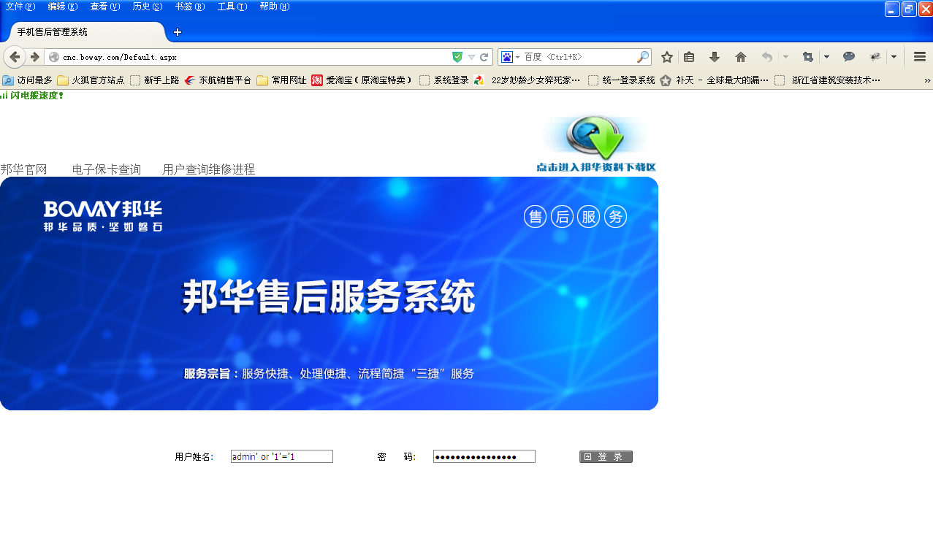Expand the dropdown beside the bug icon
This screenshot has height=560, width=933.
pos(894,57)
